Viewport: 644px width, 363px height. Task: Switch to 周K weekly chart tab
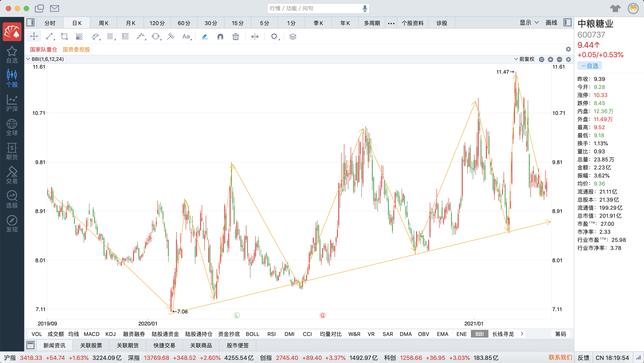coord(104,23)
